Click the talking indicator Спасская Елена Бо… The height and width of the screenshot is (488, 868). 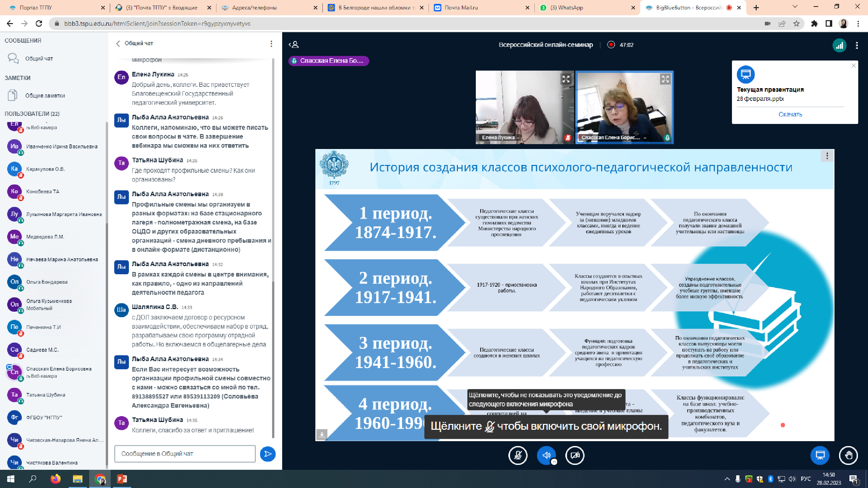click(328, 61)
